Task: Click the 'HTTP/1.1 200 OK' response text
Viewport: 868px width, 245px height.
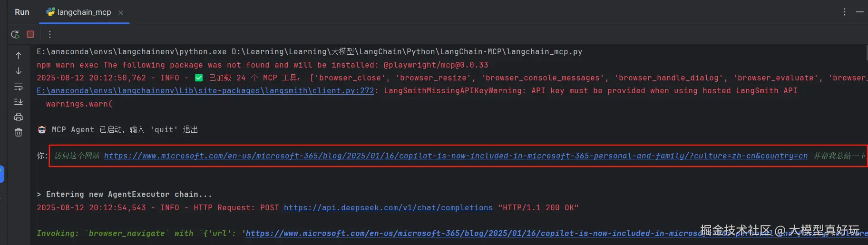Action: point(538,207)
